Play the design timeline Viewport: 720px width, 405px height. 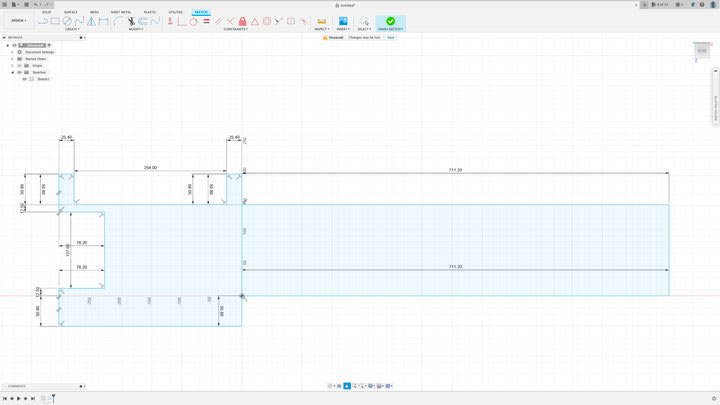coord(19,399)
